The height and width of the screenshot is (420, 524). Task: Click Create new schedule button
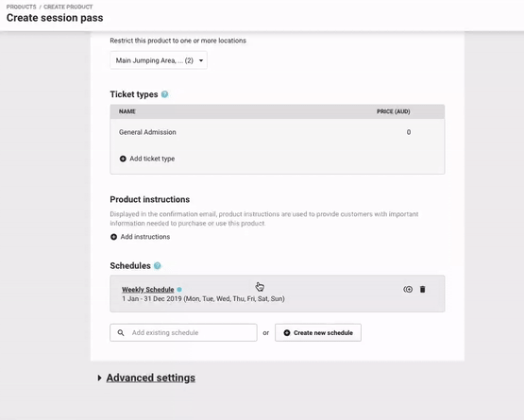click(318, 333)
